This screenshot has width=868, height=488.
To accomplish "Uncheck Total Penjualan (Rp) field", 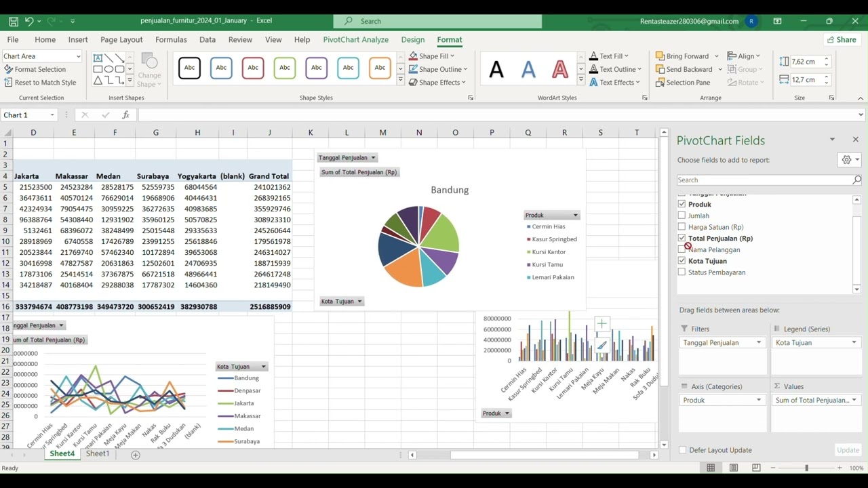I will click(x=682, y=238).
